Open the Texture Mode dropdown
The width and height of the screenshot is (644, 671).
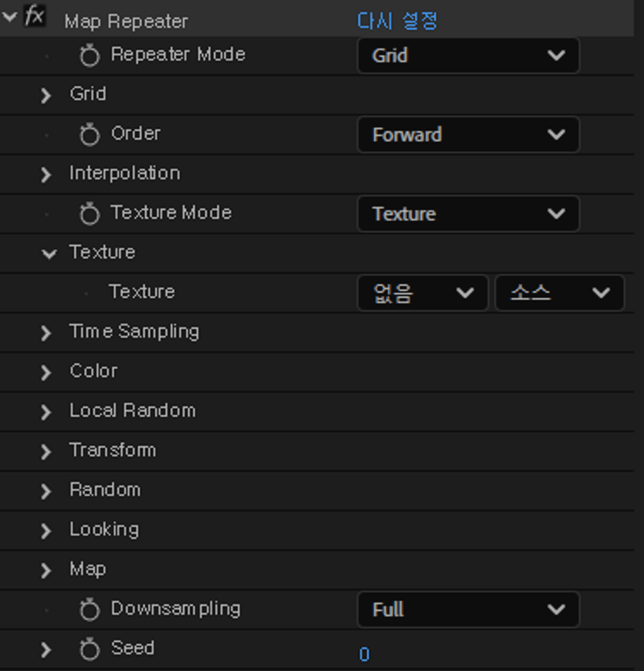point(468,214)
